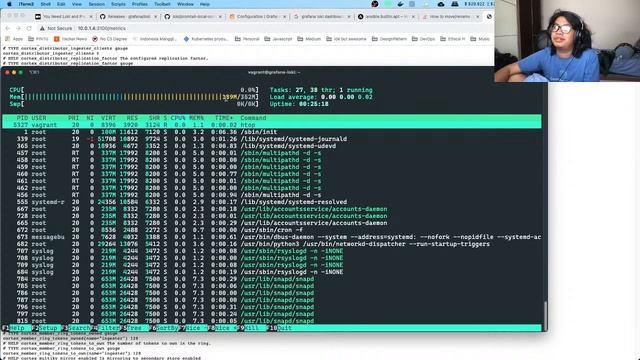640x360 pixels.
Task: Switch to the 'How to move/rename' browser tab
Action: (x=450, y=17)
